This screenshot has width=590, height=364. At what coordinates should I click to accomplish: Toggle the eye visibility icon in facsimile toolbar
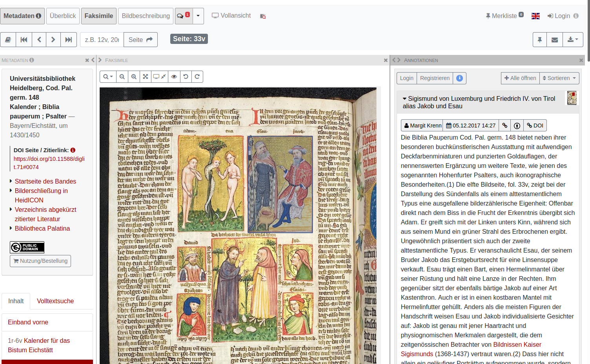click(174, 76)
